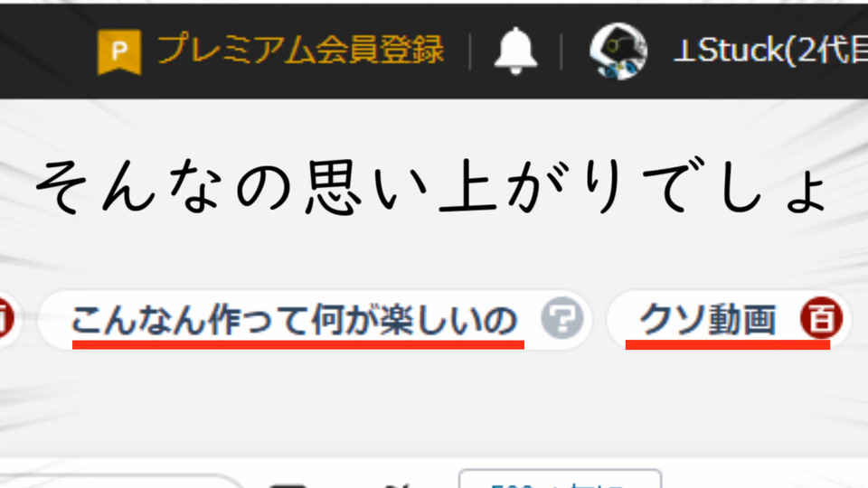Click the small cut-off icon beside the bottom button
The width and height of the screenshot is (868, 488).
point(396,485)
